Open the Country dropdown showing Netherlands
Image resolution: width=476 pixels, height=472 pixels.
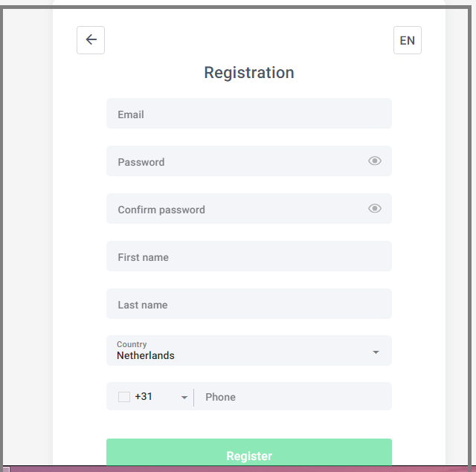249,350
